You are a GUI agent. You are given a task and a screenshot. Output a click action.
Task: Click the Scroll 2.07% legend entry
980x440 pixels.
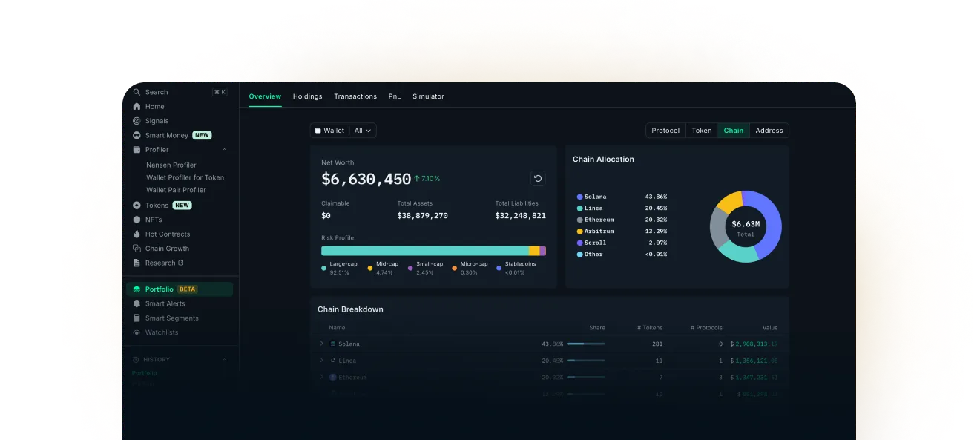[622, 243]
